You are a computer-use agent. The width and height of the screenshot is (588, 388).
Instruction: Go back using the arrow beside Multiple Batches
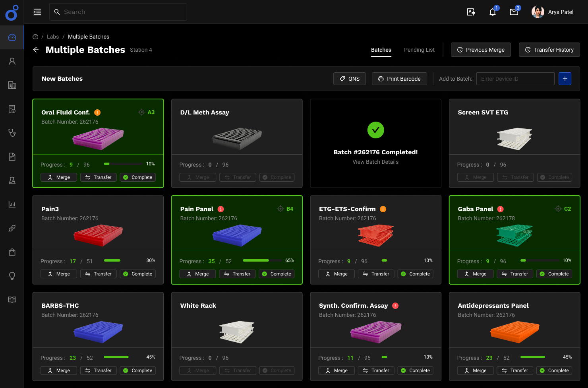point(36,50)
